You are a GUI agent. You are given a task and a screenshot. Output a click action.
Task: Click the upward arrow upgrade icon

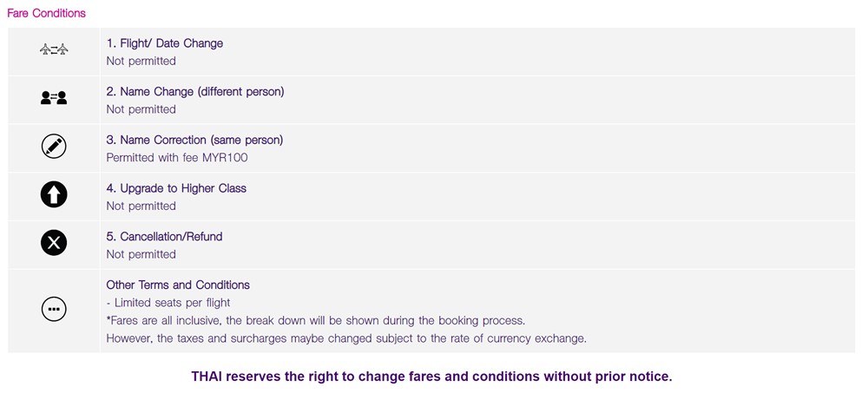click(54, 195)
